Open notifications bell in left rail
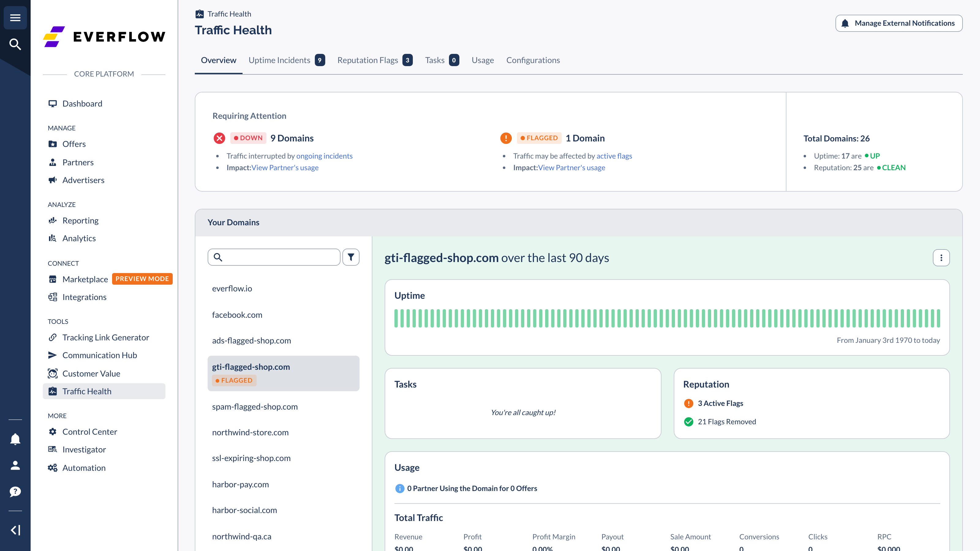The image size is (980, 551). tap(15, 439)
